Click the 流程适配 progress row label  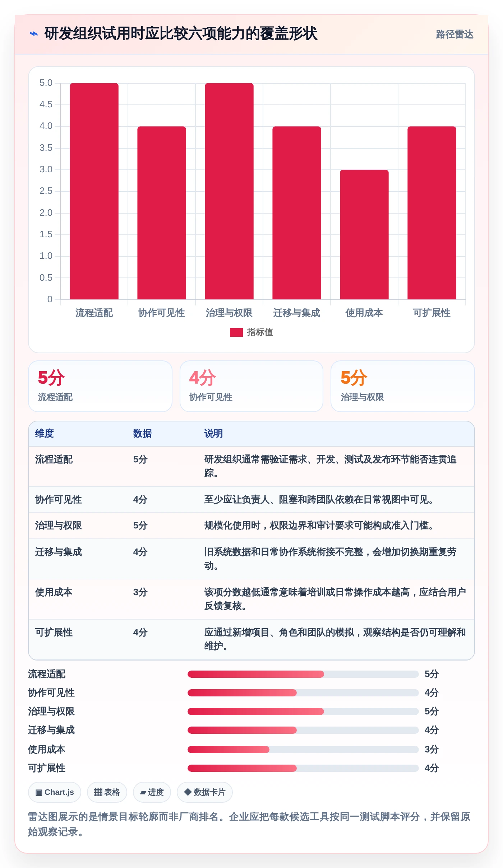pos(47,674)
